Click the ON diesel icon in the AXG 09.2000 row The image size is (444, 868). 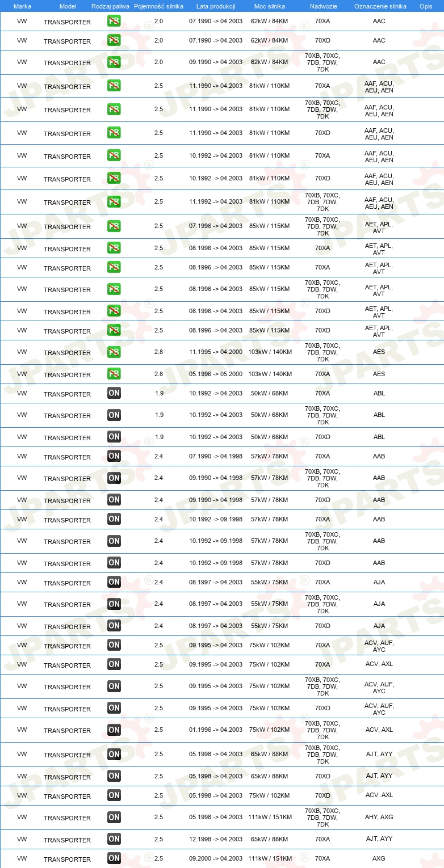click(x=114, y=858)
